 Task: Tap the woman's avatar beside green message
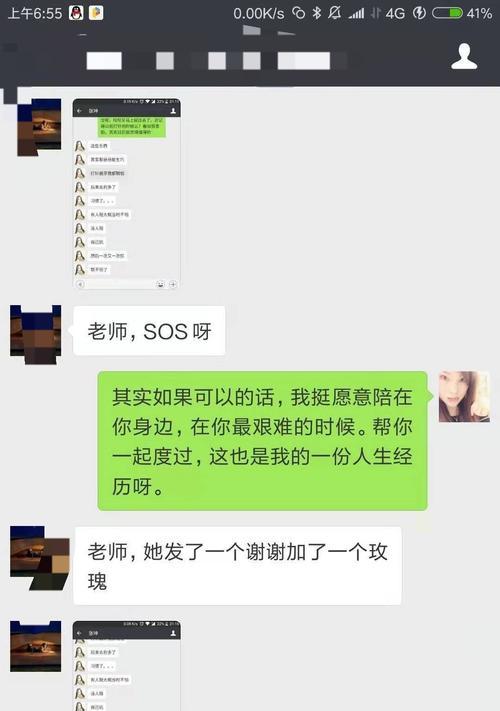pos(464,397)
